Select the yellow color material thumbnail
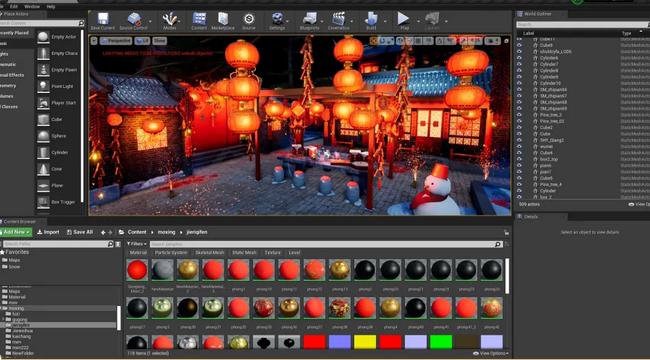The image size is (650, 360). [365, 342]
